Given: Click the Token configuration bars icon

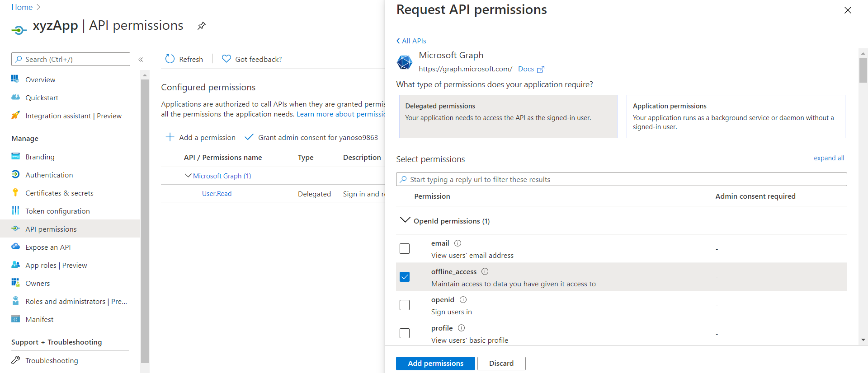Looking at the screenshot, I should [x=15, y=210].
